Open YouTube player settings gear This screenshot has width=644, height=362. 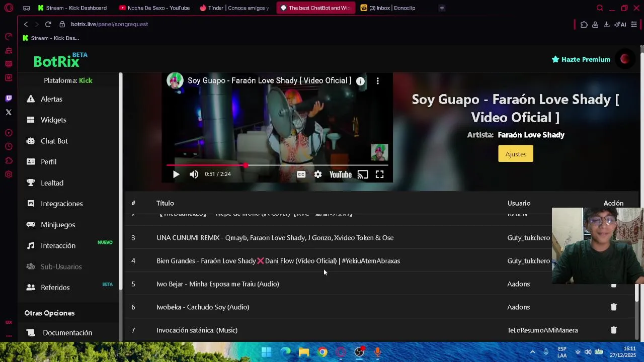(318, 174)
